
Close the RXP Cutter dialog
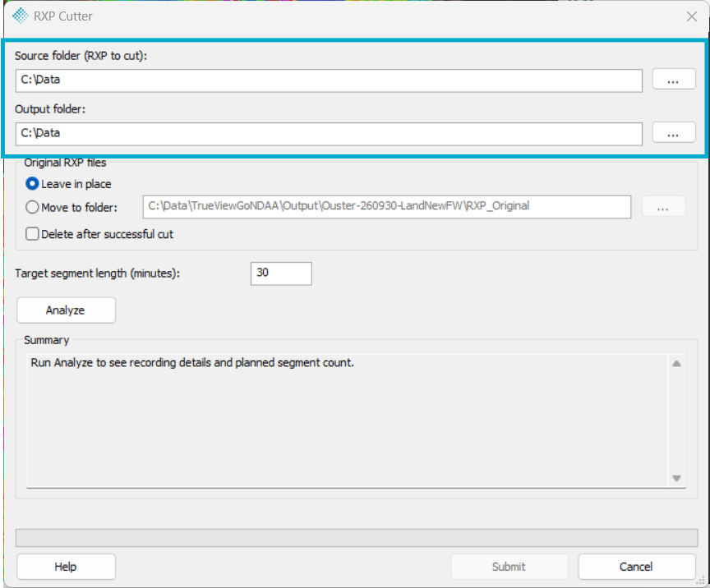691,16
